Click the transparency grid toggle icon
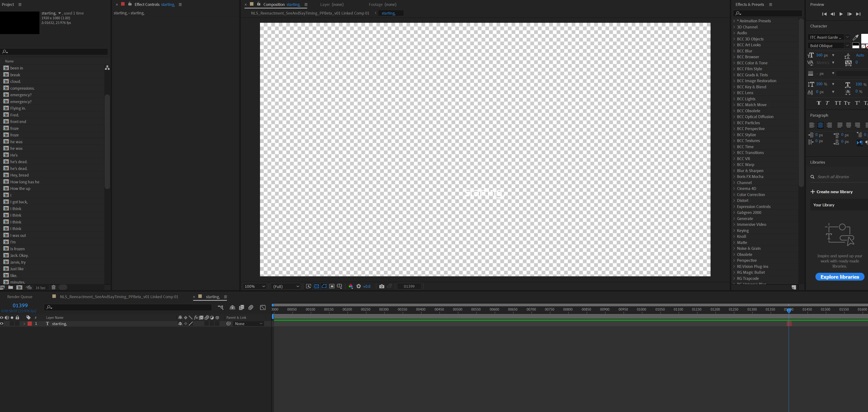Viewport: 868px width, 412px height. [x=316, y=286]
